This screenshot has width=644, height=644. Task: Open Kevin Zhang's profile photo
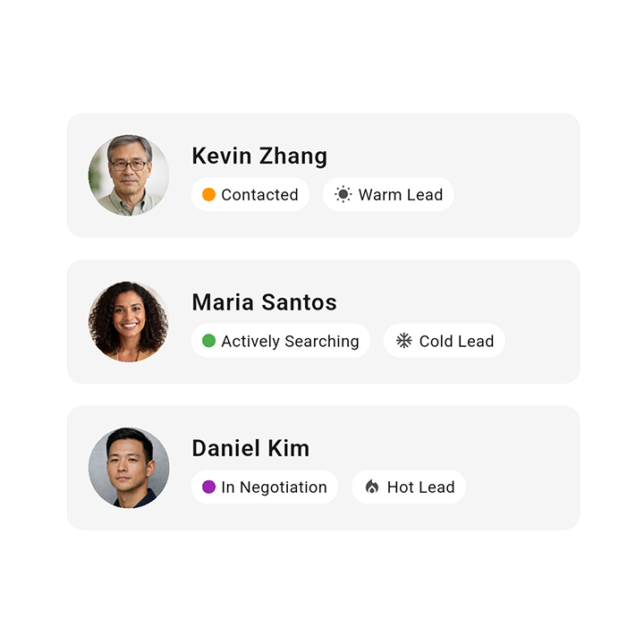pos(129,175)
